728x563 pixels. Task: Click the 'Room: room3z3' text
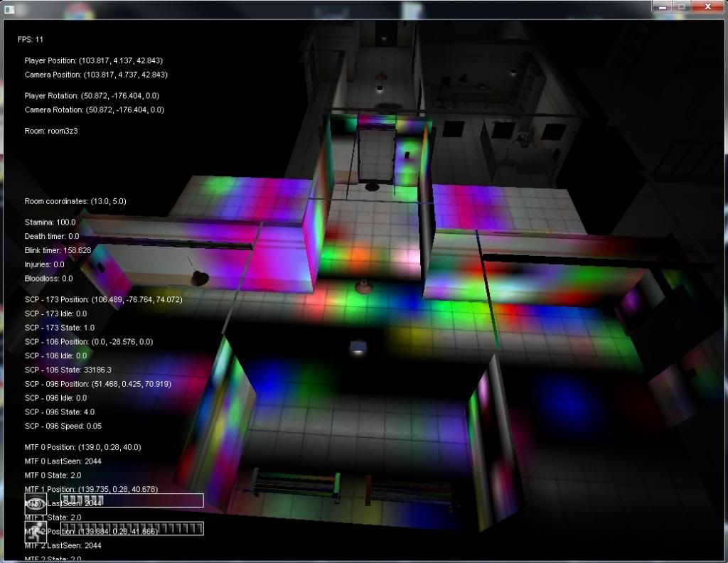click(51, 131)
